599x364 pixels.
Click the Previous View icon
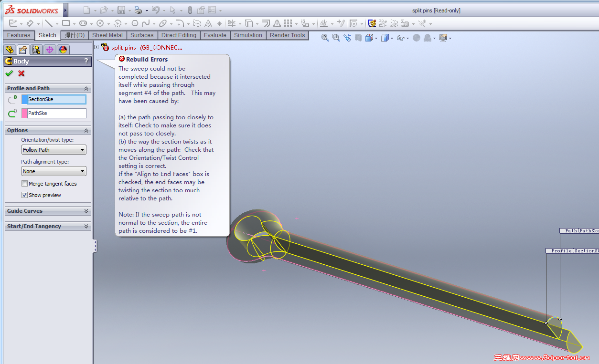coord(347,38)
